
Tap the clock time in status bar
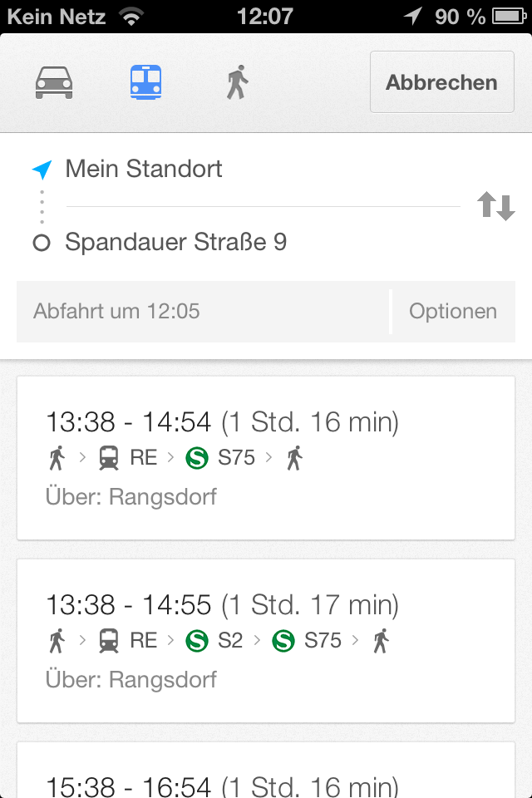(x=265, y=16)
